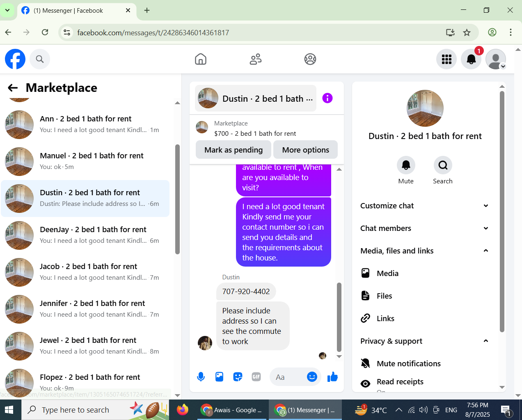Open the account profile picture menu
Viewport: 522px width, 420px height.
pyautogui.click(x=496, y=59)
